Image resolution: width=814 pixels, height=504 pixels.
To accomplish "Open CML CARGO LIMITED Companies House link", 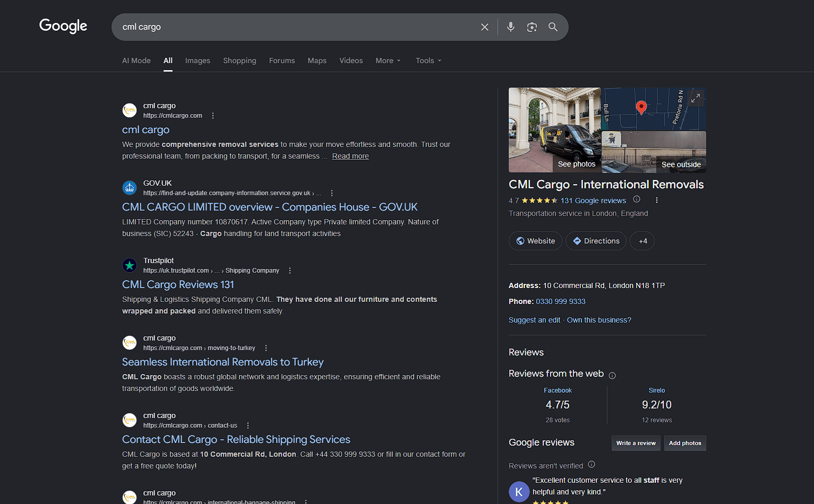I will pos(270,207).
